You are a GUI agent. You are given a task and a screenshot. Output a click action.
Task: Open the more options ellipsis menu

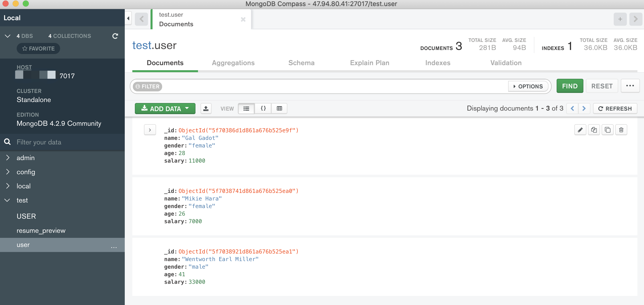click(x=630, y=86)
